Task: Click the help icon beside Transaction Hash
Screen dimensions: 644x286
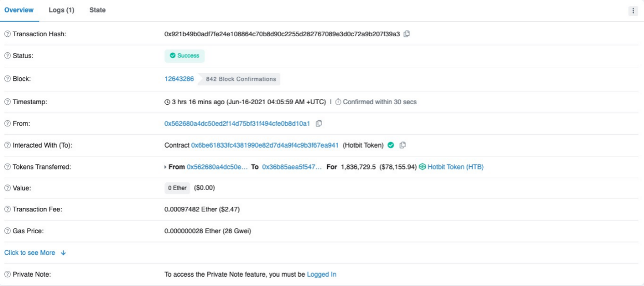Action: click(7, 34)
